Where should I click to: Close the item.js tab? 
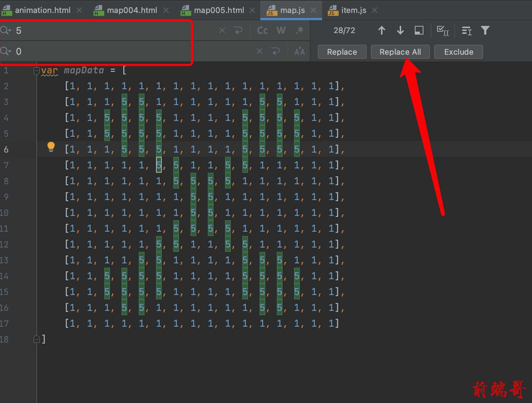coord(375,10)
